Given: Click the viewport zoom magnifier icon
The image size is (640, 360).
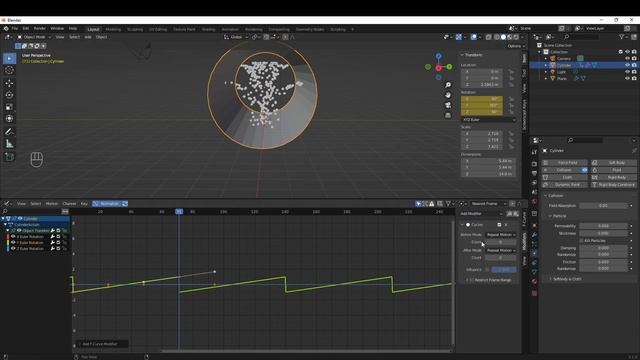Looking at the screenshot, I should click(x=448, y=85).
